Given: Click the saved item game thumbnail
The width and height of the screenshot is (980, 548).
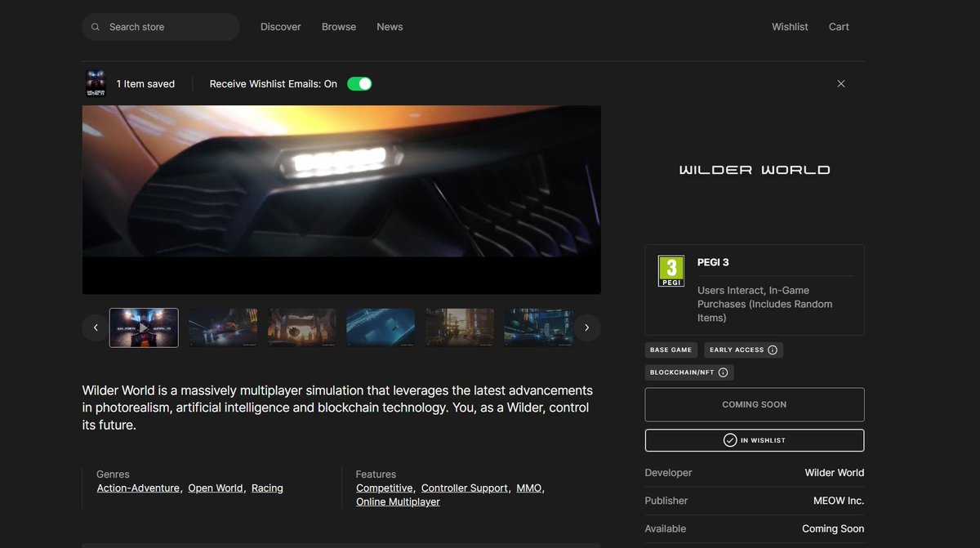Looking at the screenshot, I should coord(96,83).
